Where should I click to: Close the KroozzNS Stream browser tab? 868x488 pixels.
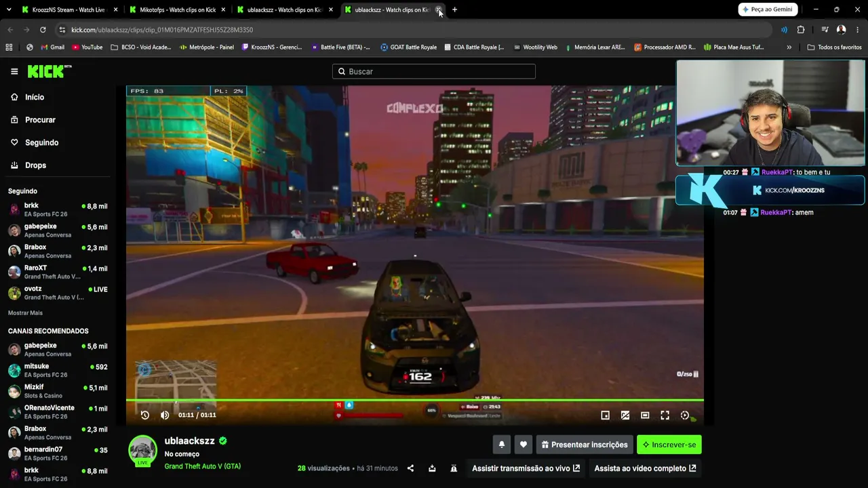[x=115, y=9]
